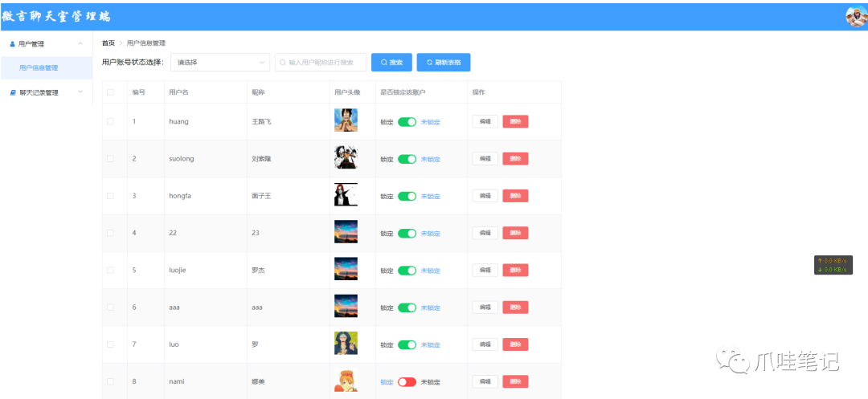Collapse the 用户管理 menu chevron
Screen dimensions: 868x399
pyautogui.click(x=80, y=43)
